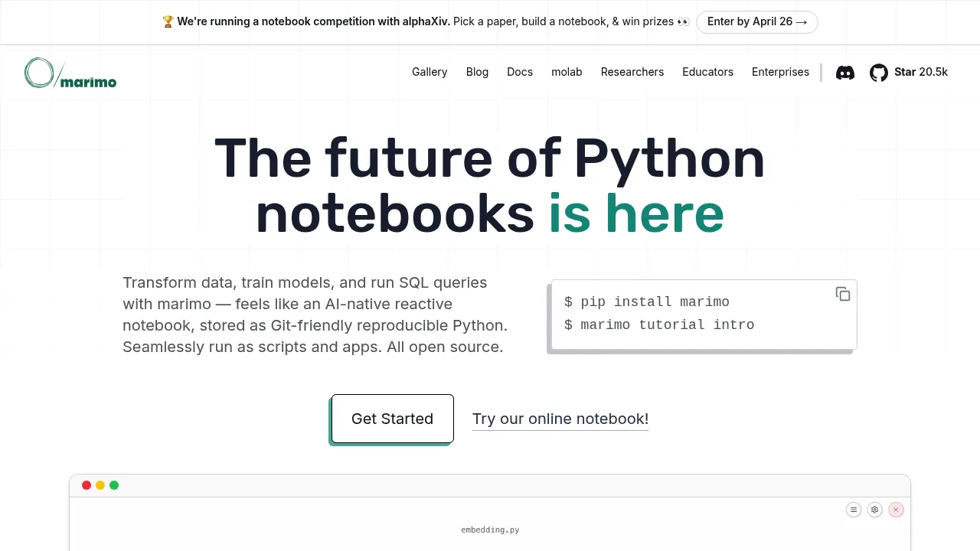The image size is (980, 551).
Task: Click the green window dot in preview
Action: (x=114, y=485)
